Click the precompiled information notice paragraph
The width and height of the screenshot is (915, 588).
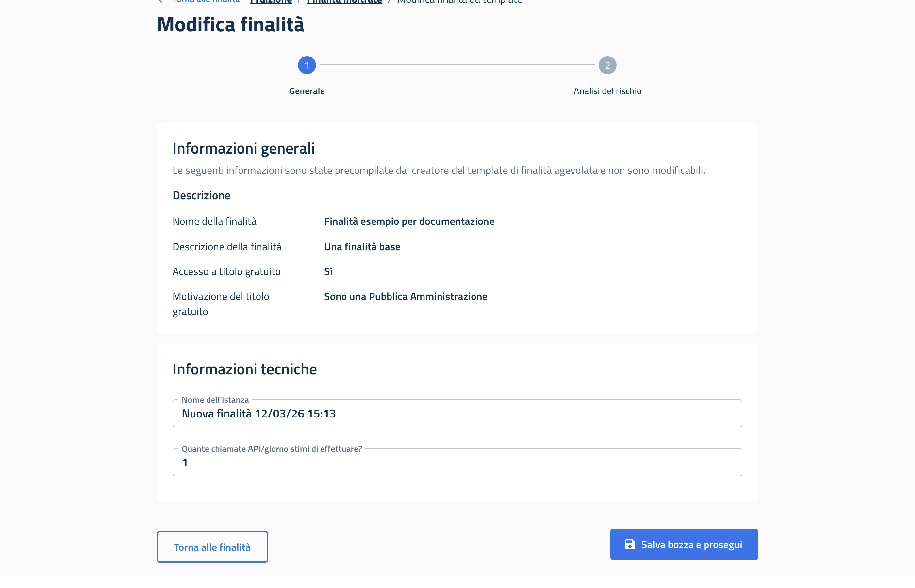pyautogui.click(x=439, y=170)
